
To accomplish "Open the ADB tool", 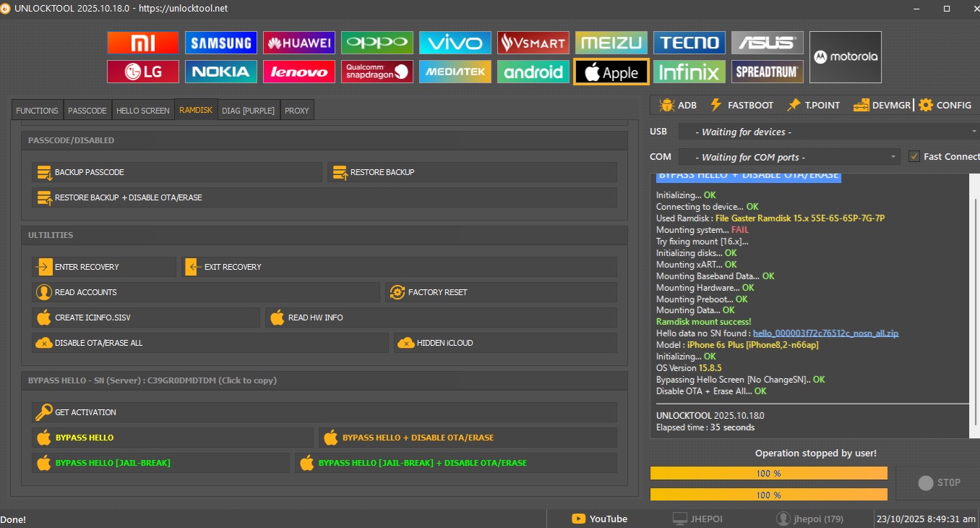I will coord(678,105).
